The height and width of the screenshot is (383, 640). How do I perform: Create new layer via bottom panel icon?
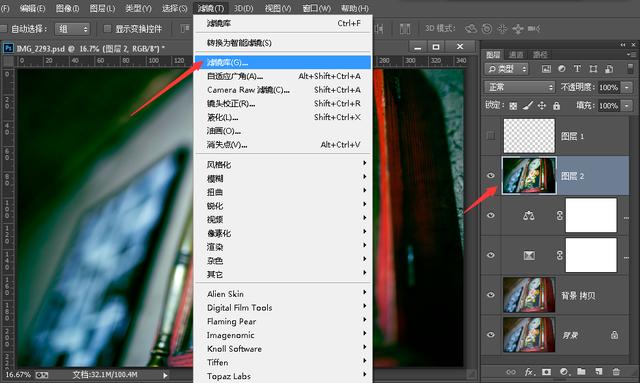coord(599,372)
